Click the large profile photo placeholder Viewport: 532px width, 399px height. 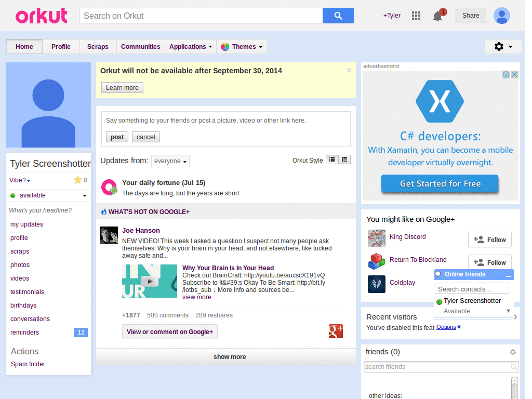click(x=48, y=105)
